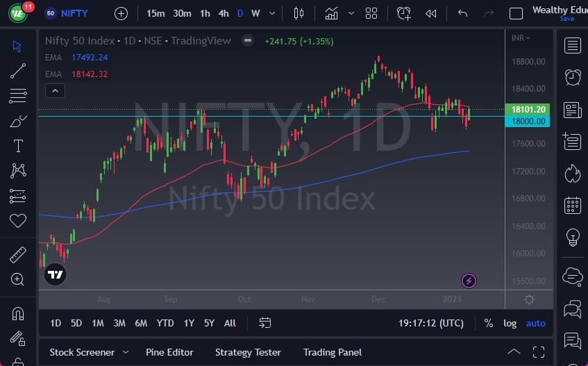Toggle auto scale
This screenshot has height=366, width=588.
(x=535, y=323)
